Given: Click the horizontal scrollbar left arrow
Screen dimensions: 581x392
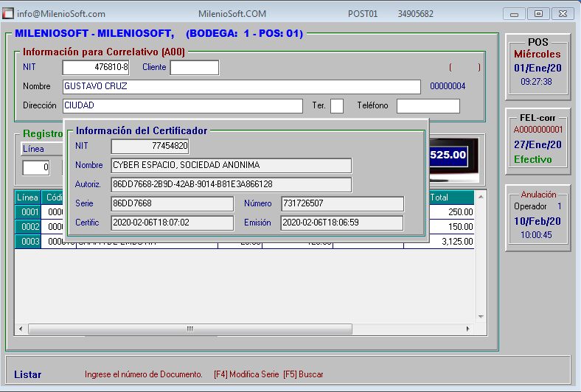Looking at the screenshot, I should click(x=21, y=329).
